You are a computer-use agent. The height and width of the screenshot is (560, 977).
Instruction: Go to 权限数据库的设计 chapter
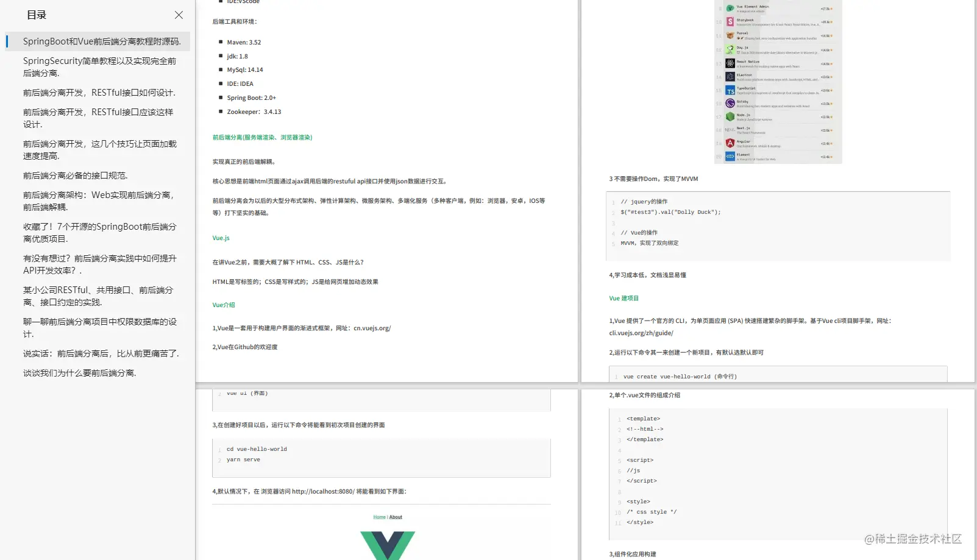(99, 328)
